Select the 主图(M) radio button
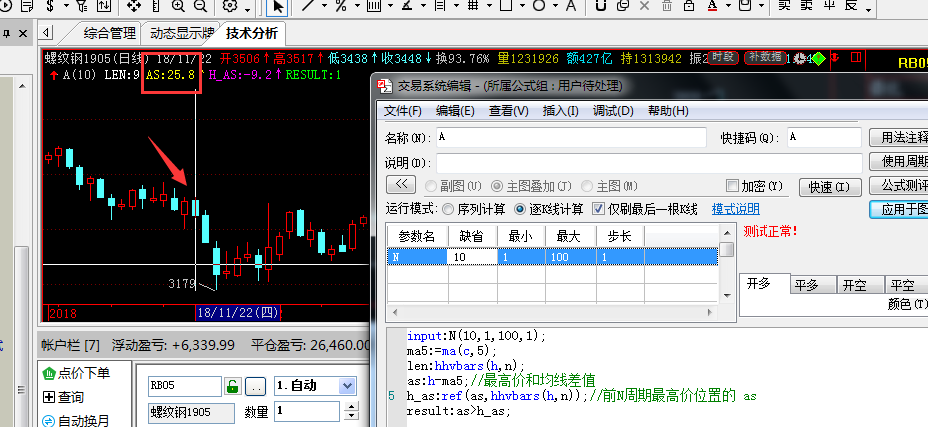The width and height of the screenshot is (928, 427). 587,186
